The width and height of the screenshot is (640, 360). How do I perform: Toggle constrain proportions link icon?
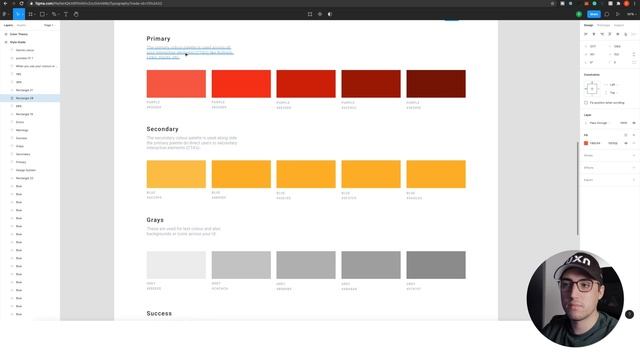tap(634, 54)
